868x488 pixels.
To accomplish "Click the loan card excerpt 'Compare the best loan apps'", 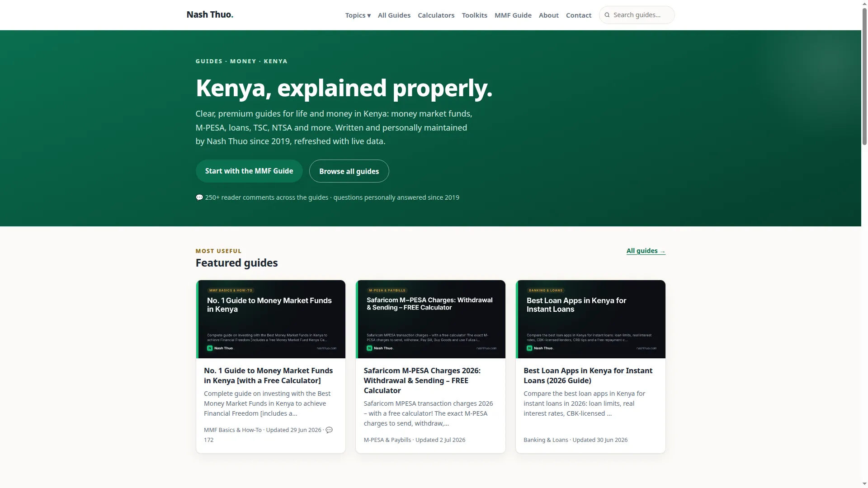I will pyautogui.click(x=584, y=404).
